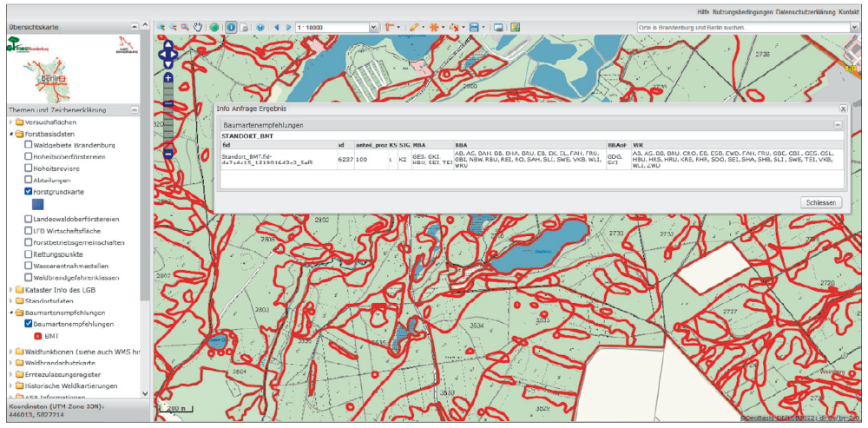Click the print map icon
This screenshot has height=428, width=868.
pyautogui.click(x=499, y=27)
